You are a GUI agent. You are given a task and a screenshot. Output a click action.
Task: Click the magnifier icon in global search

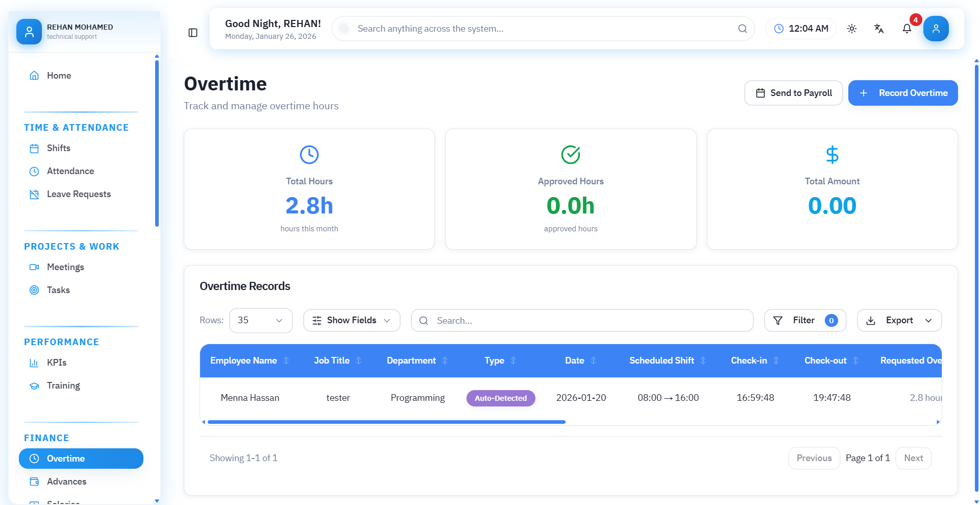743,29
